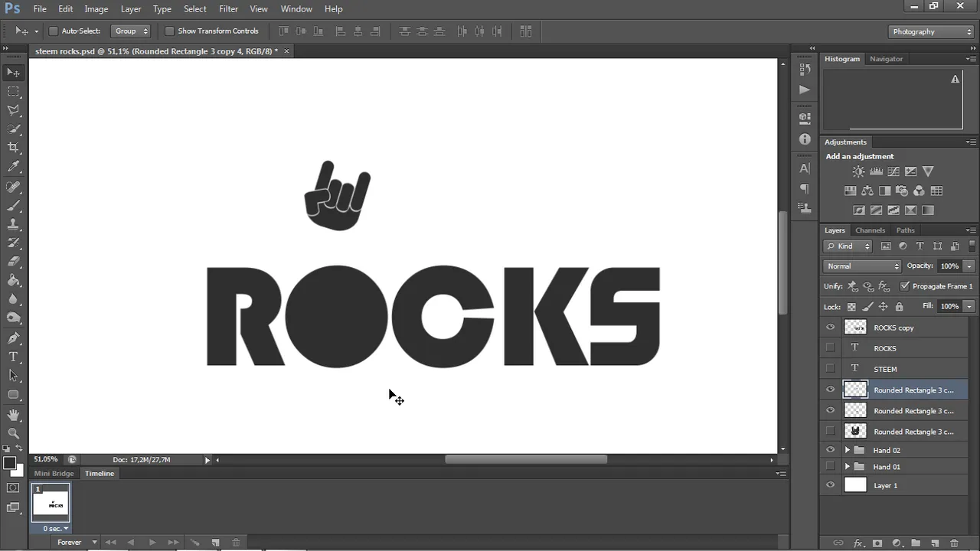Expand the Hand 02 group
980x551 pixels.
point(847,450)
